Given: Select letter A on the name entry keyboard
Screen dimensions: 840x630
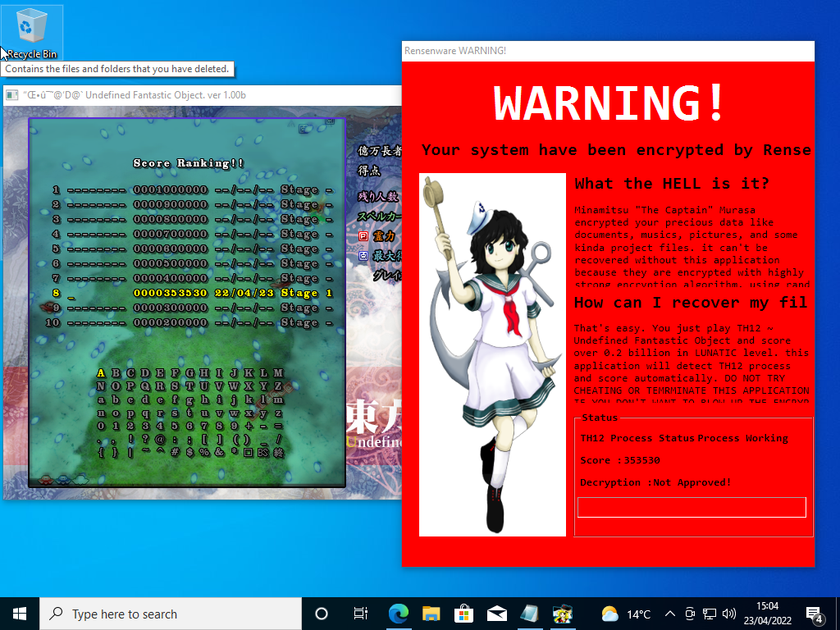Looking at the screenshot, I should click(103, 372).
